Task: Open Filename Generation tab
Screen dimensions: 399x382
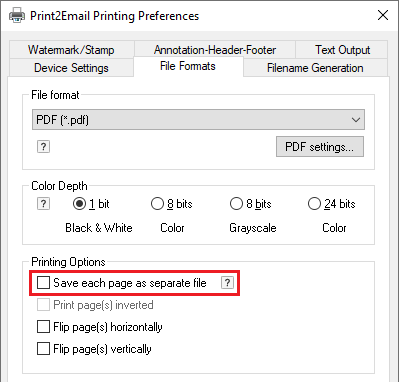Action: (x=315, y=68)
